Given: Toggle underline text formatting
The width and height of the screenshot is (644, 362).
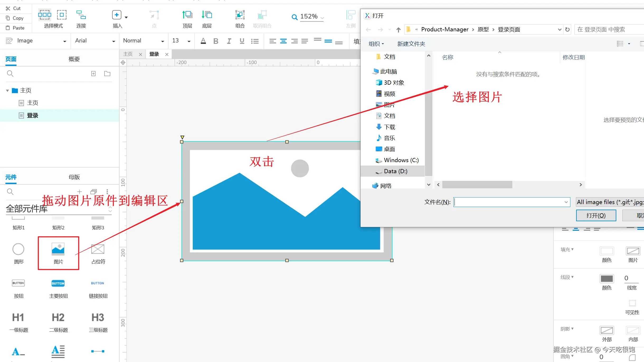Looking at the screenshot, I should point(242,41).
